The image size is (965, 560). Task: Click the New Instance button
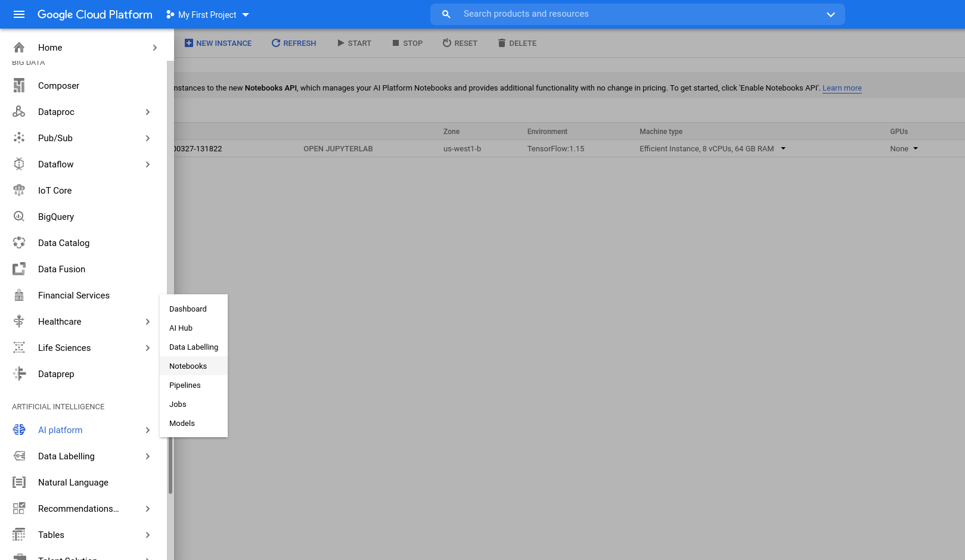point(218,43)
